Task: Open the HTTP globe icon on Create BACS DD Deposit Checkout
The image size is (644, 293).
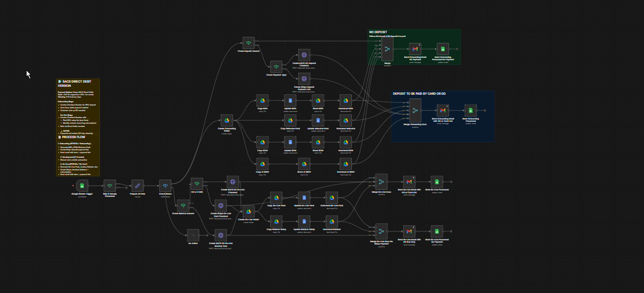Action: [x=304, y=55]
